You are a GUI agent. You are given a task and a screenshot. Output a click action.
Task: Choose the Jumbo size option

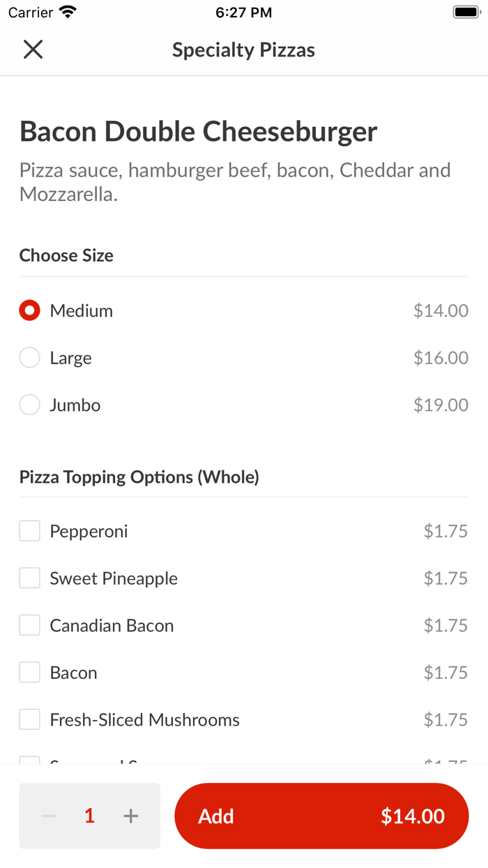[x=29, y=404]
